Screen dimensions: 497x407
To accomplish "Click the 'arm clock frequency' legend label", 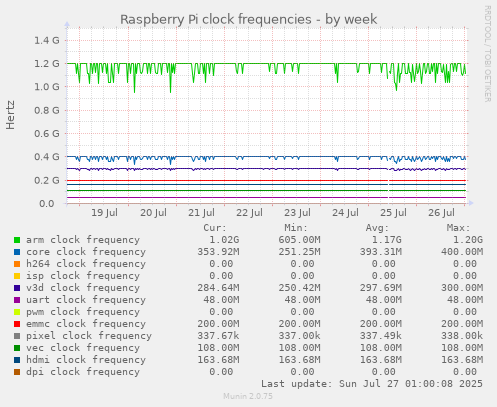I will click(83, 240).
